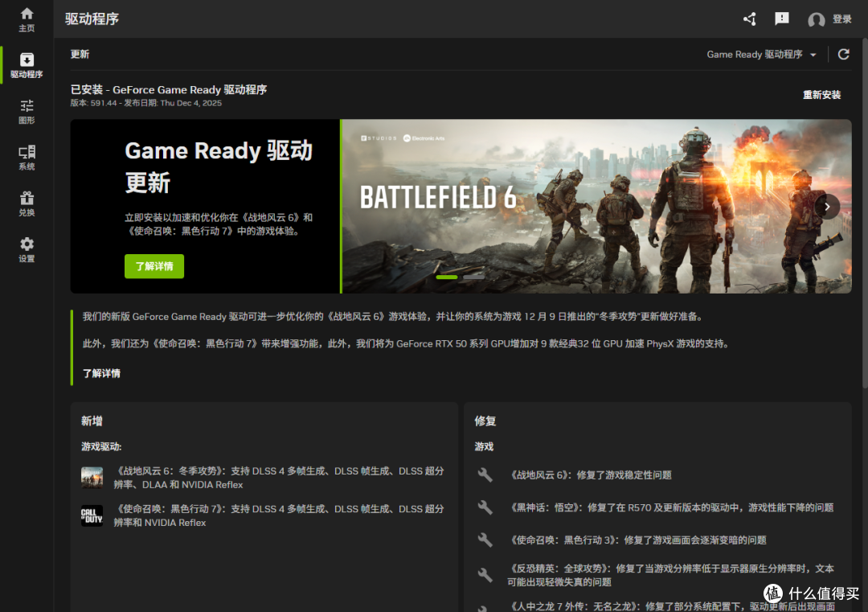
Task: Click the 更新 section heading
Action: click(80, 54)
